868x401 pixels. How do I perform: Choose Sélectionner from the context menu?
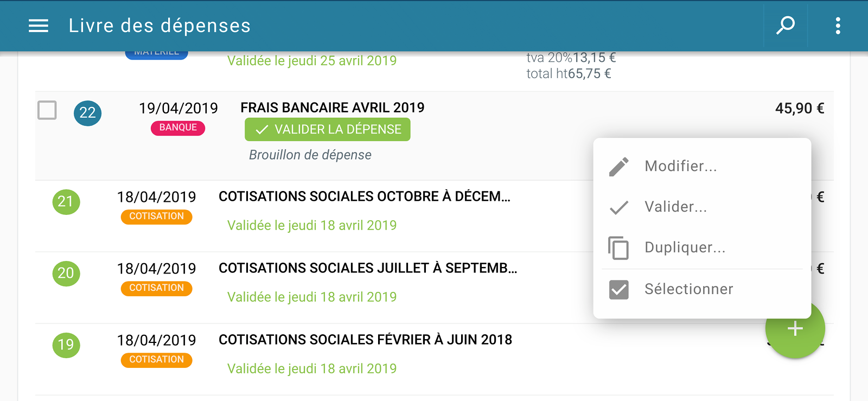pyautogui.click(x=689, y=289)
